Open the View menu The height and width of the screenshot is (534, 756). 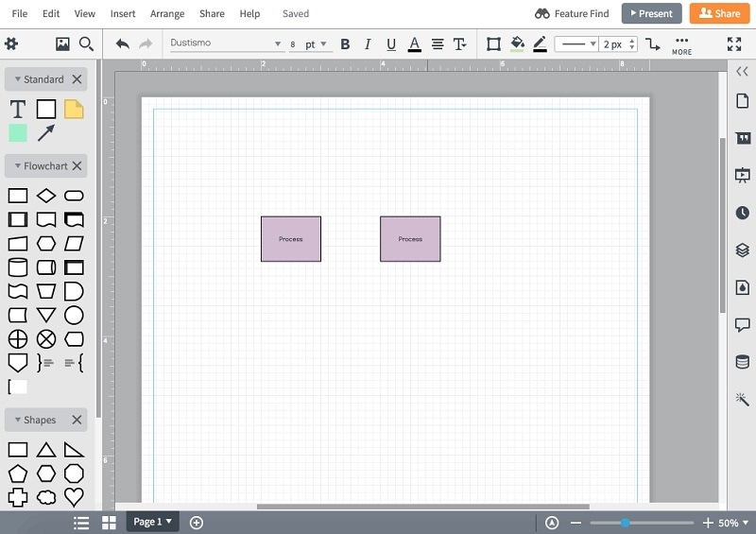(x=85, y=13)
